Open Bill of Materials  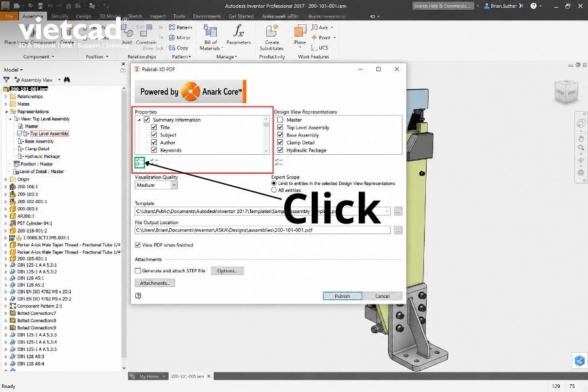coord(210,37)
